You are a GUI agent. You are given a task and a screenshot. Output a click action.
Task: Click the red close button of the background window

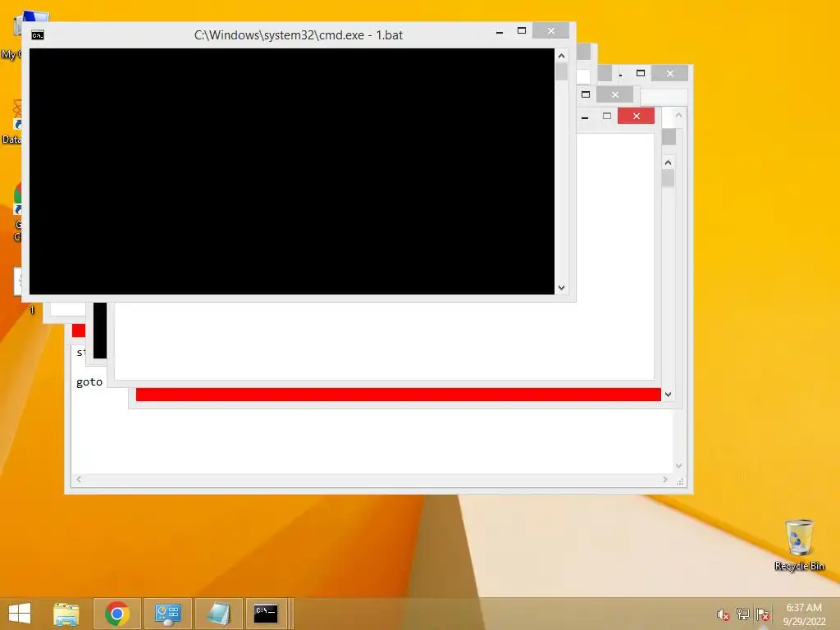click(636, 116)
